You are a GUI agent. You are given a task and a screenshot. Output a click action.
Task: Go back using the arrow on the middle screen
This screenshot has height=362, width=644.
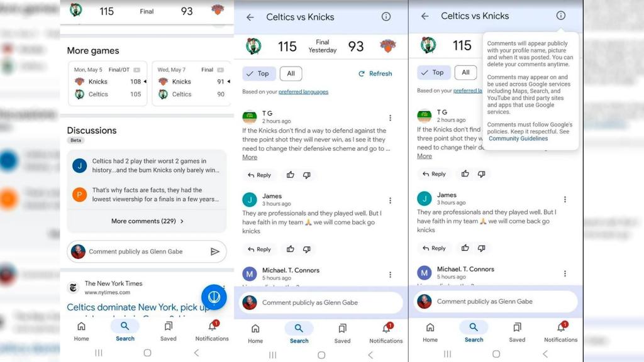coord(250,17)
